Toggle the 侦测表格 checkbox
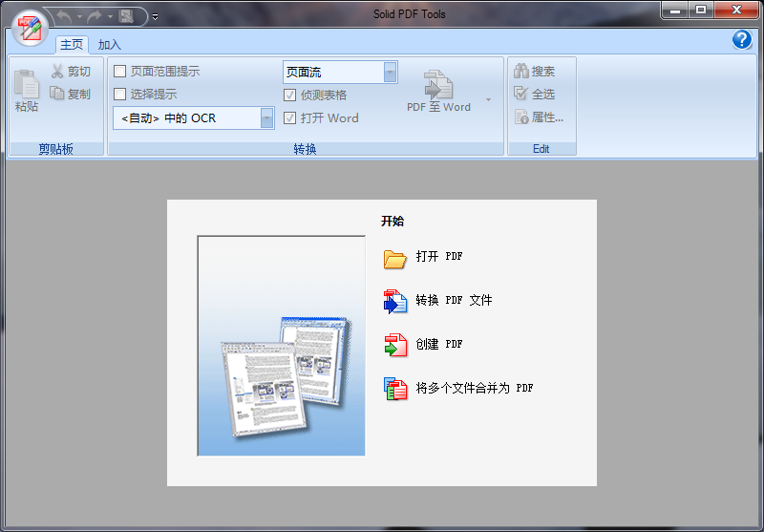This screenshot has width=764, height=532. pos(290,95)
